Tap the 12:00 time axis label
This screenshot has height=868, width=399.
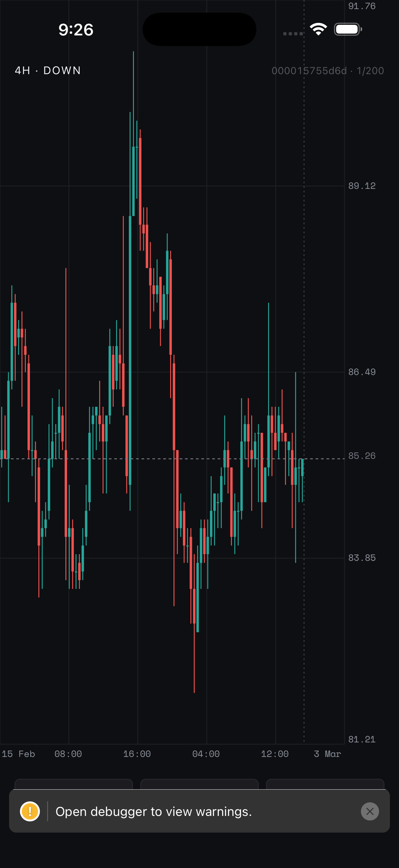coord(275,754)
